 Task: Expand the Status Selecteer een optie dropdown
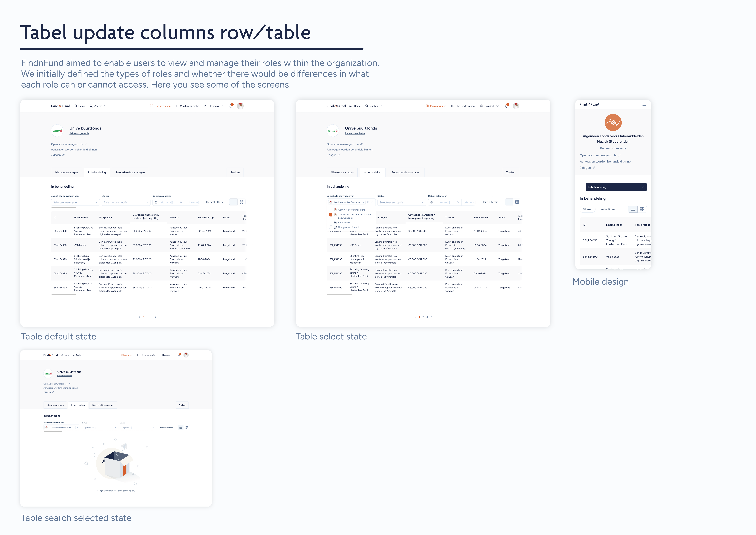(126, 202)
